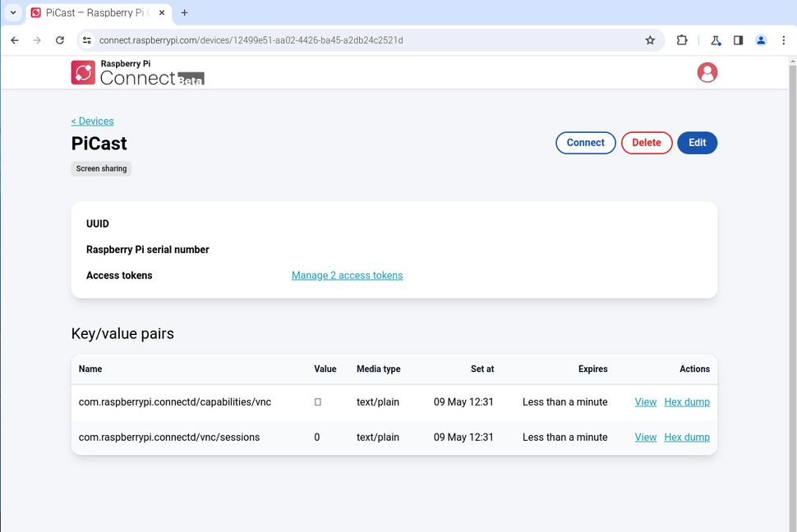Image resolution: width=797 pixels, height=532 pixels.
Task: Edit the PiCast device
Action: point(697,142)
